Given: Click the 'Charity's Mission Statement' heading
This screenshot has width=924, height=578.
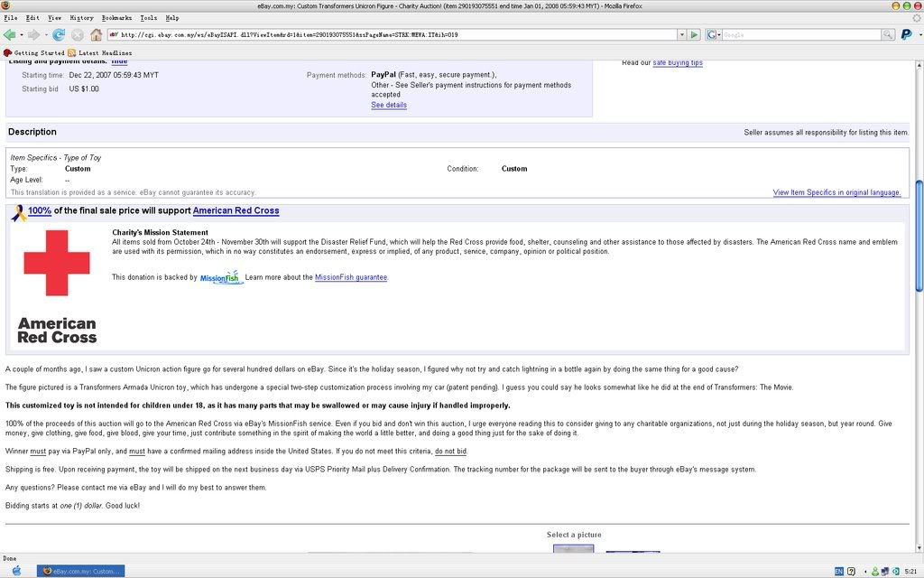Looking at the screenshot, I should click(x=160, y=232).
